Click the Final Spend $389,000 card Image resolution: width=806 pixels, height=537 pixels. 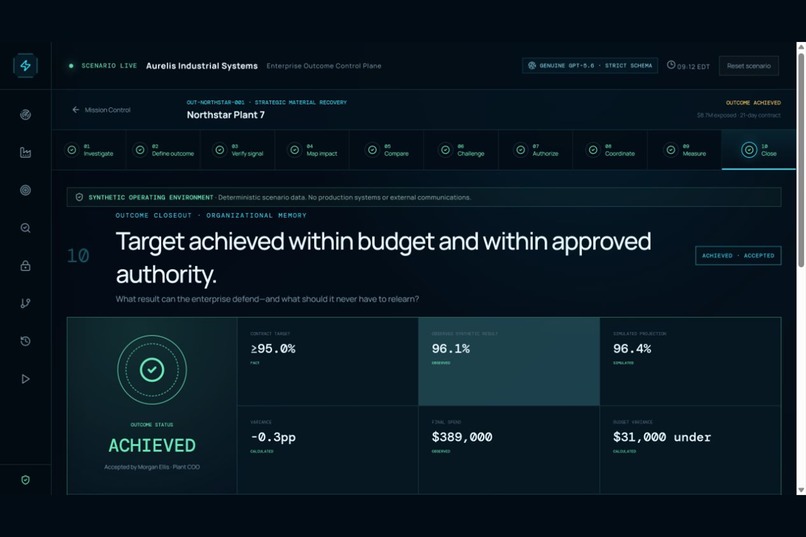pyautogui.click(x=509, y=450)
